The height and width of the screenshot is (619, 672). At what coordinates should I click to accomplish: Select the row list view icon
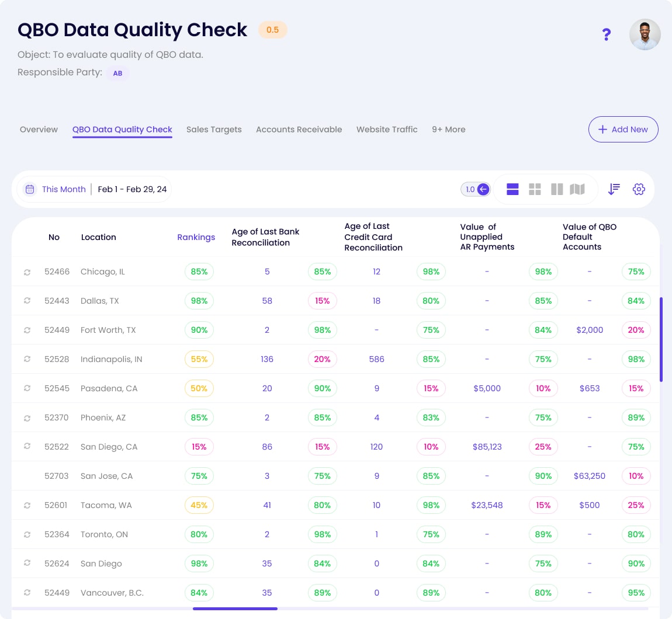[x=512, y=189]
